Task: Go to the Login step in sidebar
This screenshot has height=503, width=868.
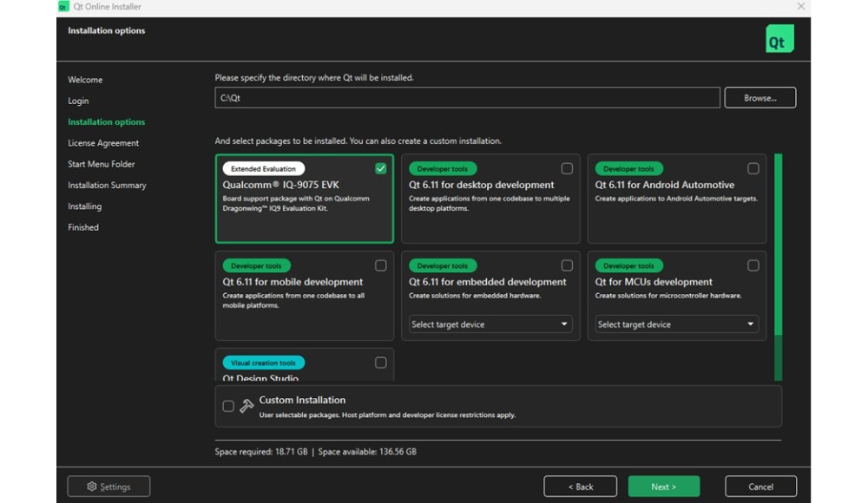Action: pyautogui.click(x=78, y=101)
